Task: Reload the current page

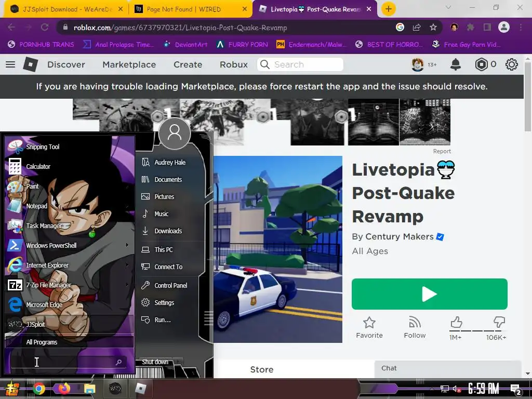Action: click(x=45, y=27)
